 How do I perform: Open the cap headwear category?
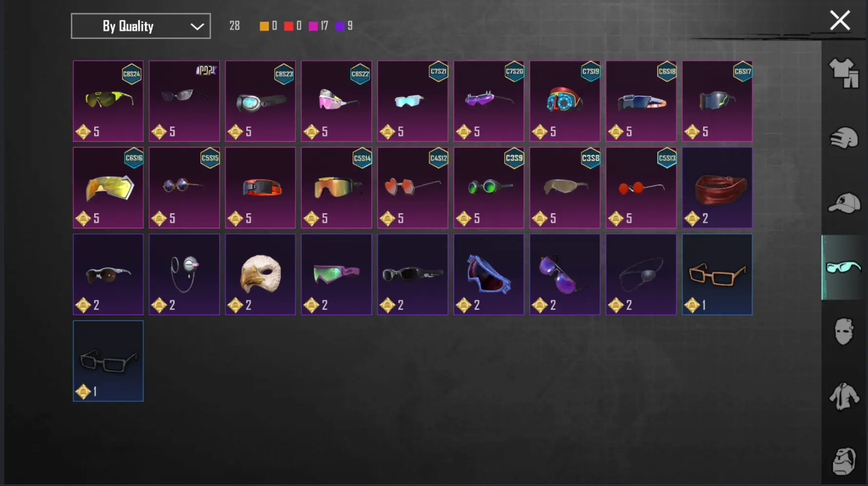tap(844, 203)
